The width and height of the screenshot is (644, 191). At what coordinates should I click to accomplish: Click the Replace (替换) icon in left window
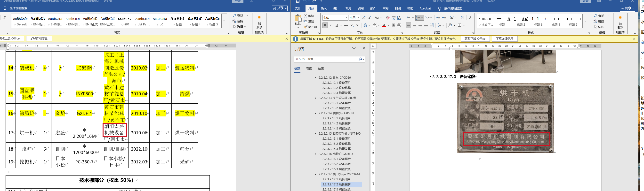click(234, 21)
